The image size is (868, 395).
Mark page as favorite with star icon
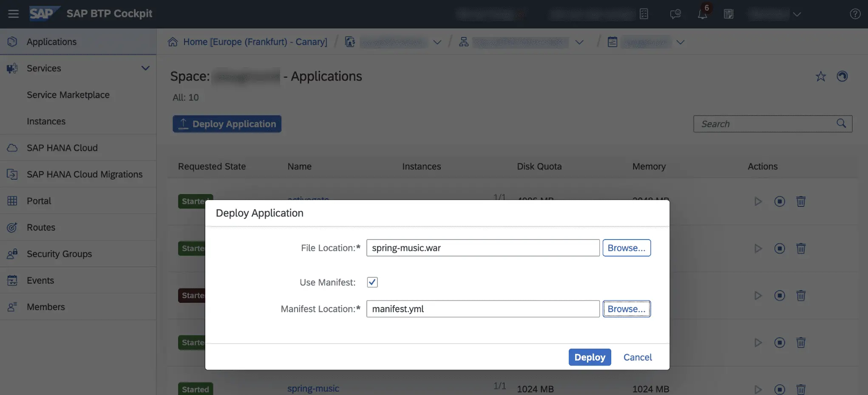coord(820,76)
